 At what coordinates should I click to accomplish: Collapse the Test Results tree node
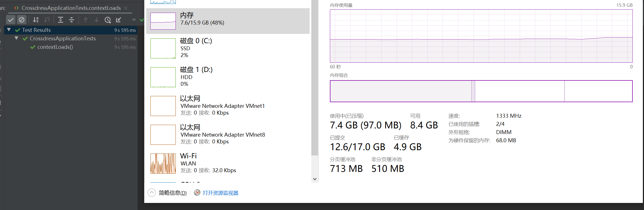click(9, 30)
